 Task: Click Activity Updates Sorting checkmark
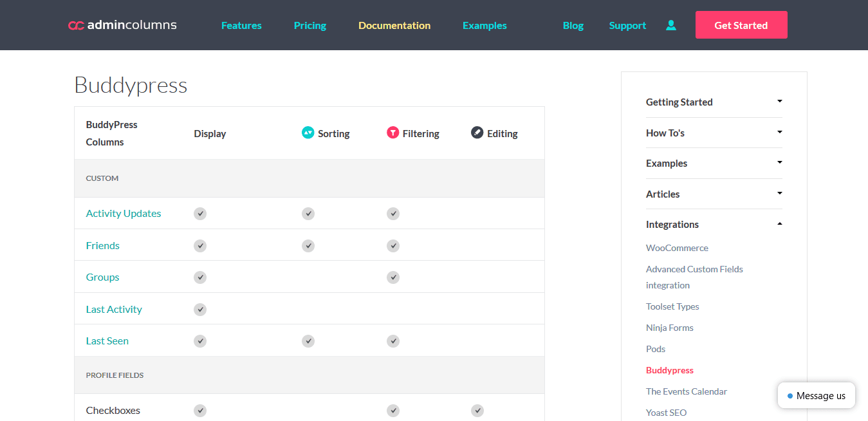pos(308,214)
